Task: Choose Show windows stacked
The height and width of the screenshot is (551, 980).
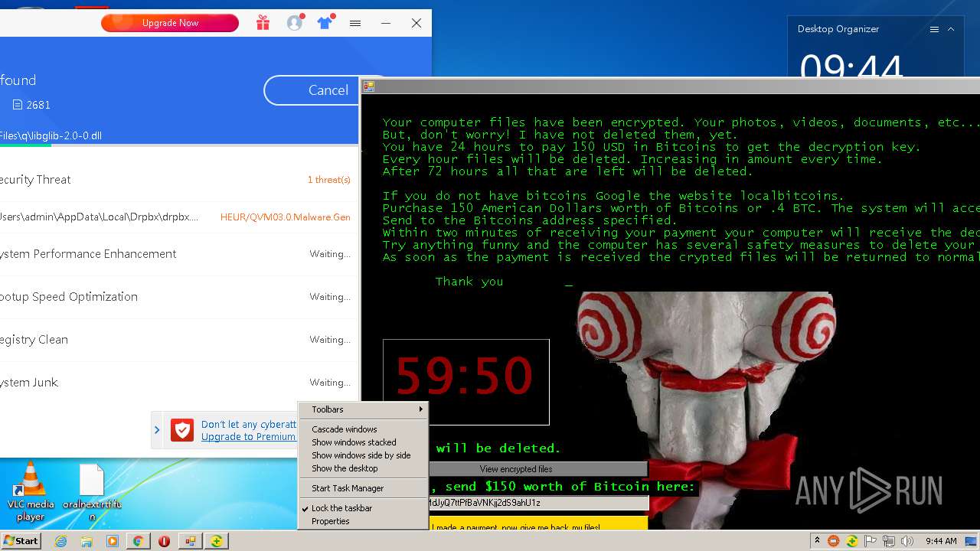Action: (x=363, y=442)
